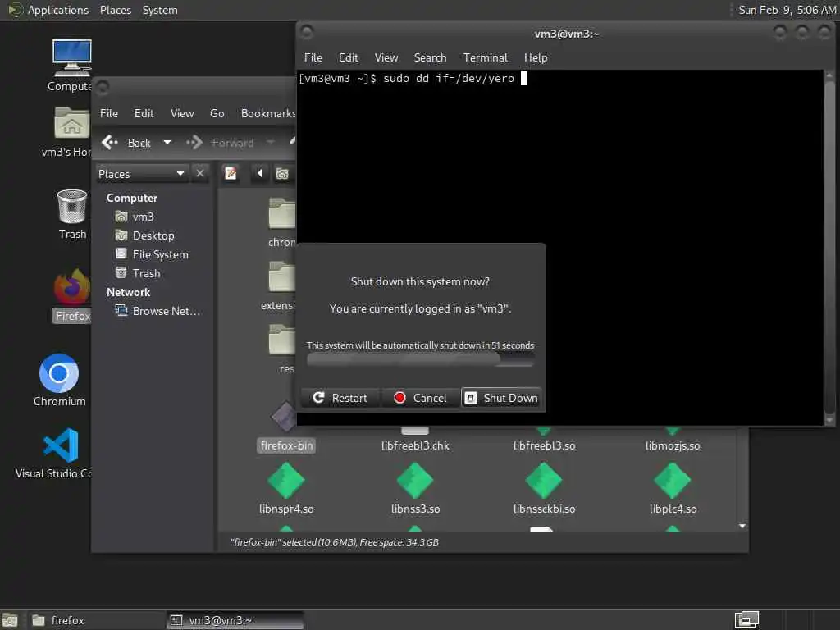The image size is (840, 630).
Task: Click the home folder path button in file manager
Action: (x=282, y=174)
